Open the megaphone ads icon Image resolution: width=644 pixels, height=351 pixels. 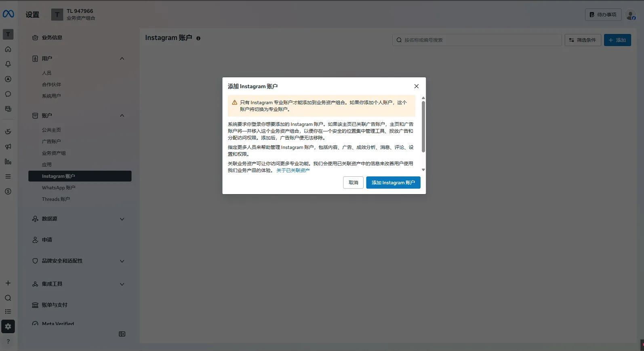8,147
